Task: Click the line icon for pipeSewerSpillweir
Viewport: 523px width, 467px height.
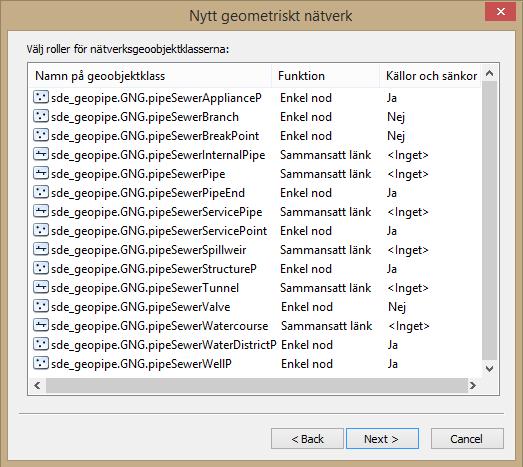Action: [x=41, y=249]
